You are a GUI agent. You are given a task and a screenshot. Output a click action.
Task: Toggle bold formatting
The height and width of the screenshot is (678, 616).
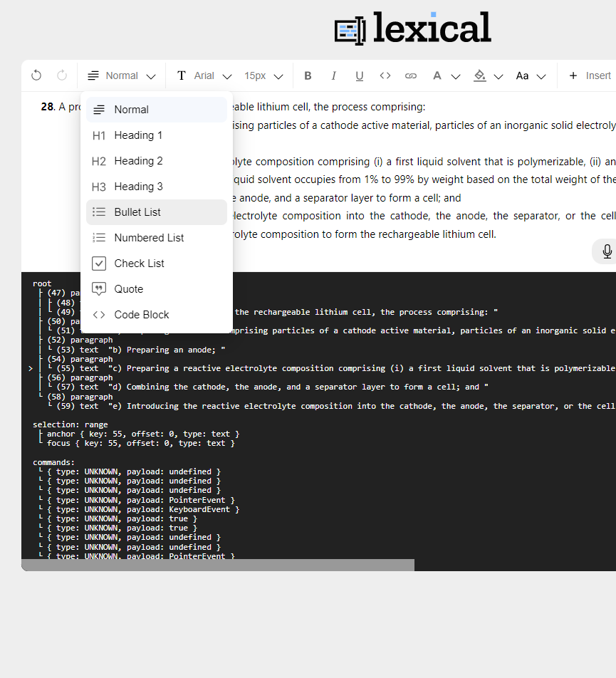tap(308, 75)
